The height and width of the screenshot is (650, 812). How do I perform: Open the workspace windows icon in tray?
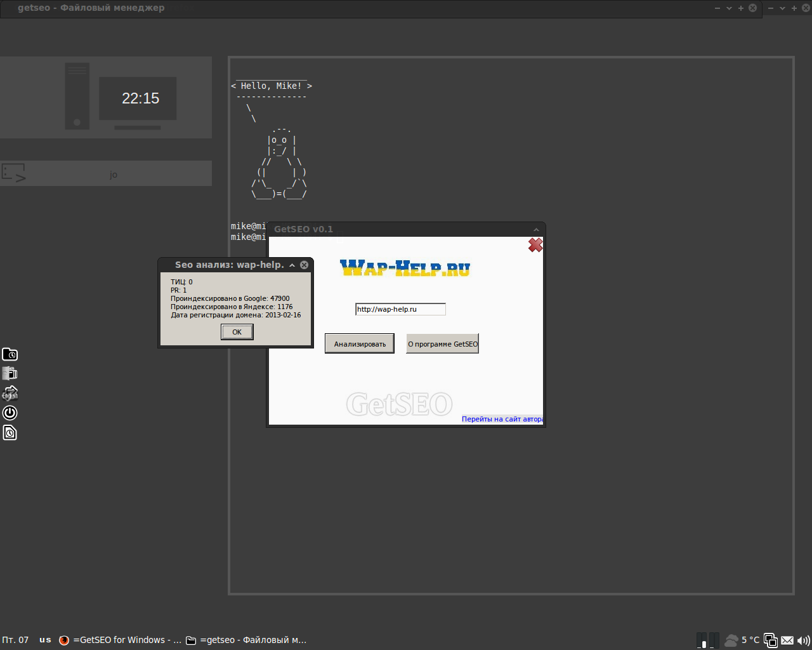pyautogui.click(x=771, y=640)
